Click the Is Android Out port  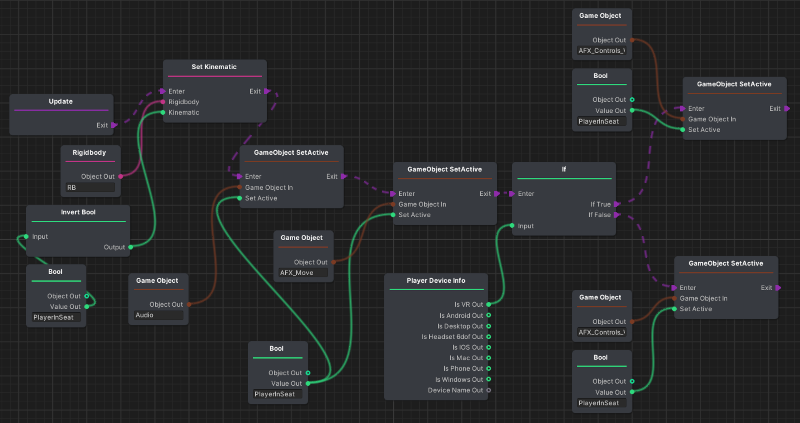(x=488, y=315)
